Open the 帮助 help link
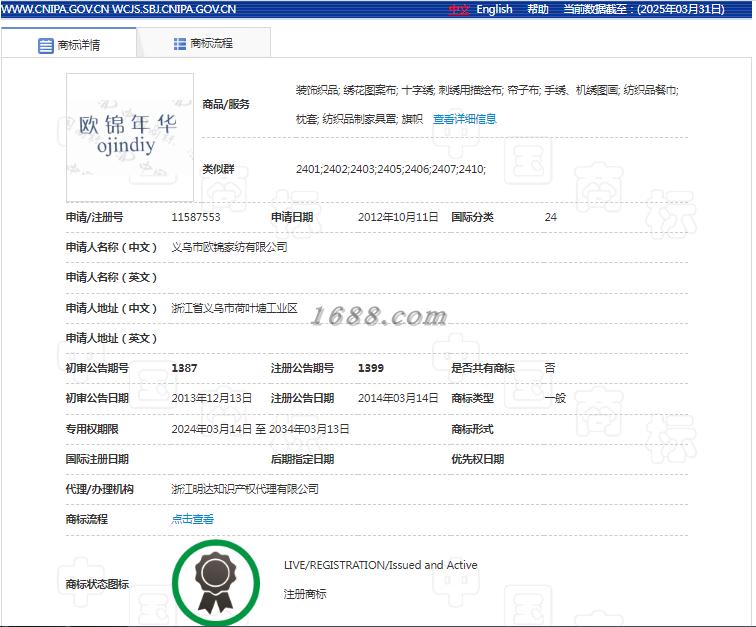756x627 pixels. coord(538,10)
